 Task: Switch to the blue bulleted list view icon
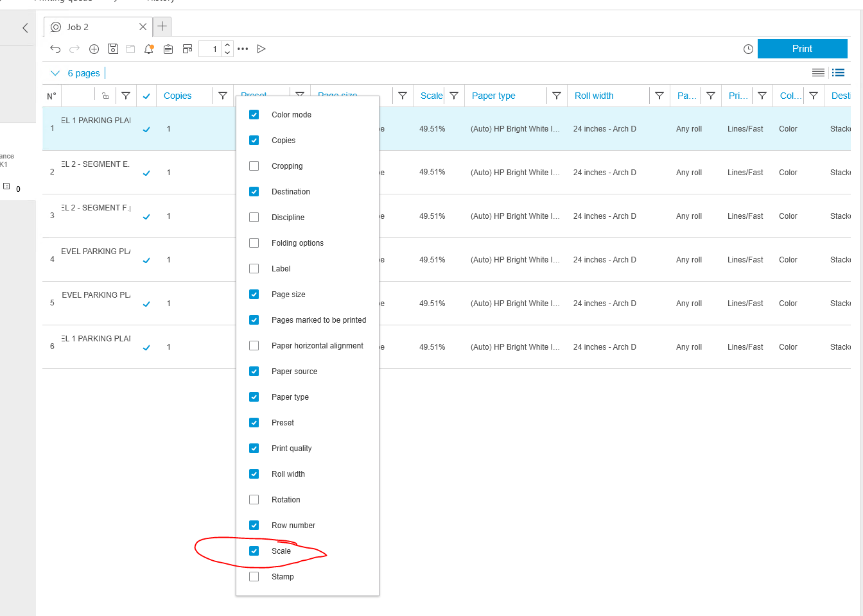click(838, 73)
